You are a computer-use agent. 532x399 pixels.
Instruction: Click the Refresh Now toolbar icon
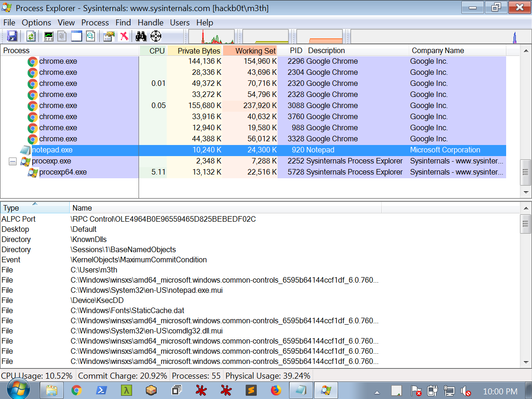coord(31,36)
